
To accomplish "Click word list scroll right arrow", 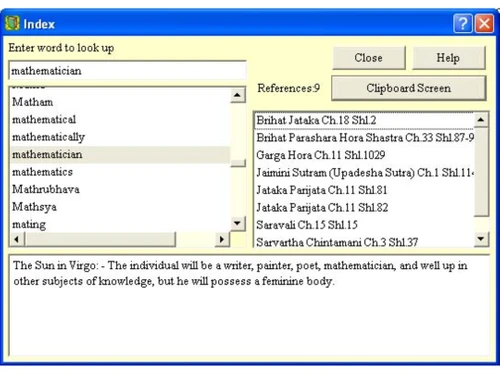I will [x=222, y=239].
